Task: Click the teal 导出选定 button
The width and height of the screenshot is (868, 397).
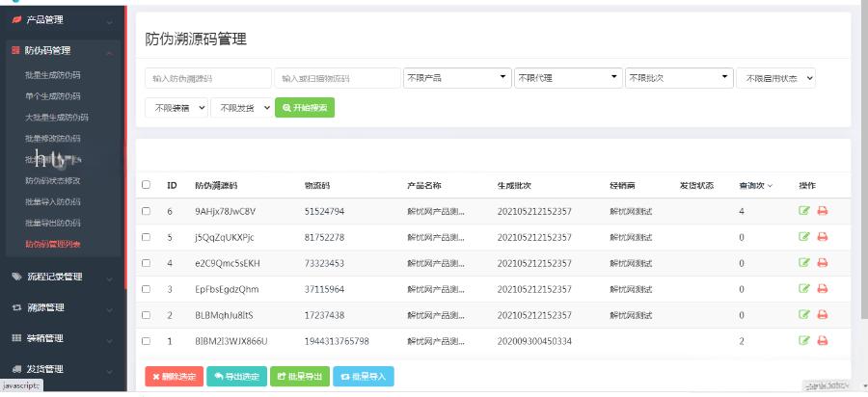Action: click(x=237, y=377)
